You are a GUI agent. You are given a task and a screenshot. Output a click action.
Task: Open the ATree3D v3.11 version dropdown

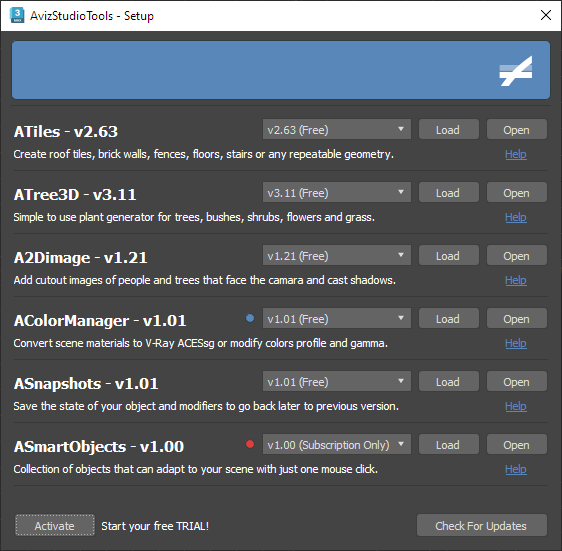[337, 193]
